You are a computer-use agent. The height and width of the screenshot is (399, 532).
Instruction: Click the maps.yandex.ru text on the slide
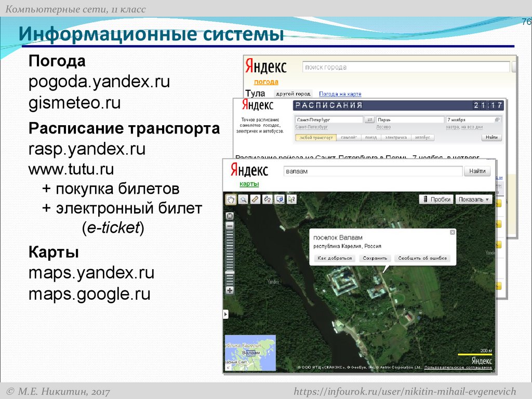91,273
